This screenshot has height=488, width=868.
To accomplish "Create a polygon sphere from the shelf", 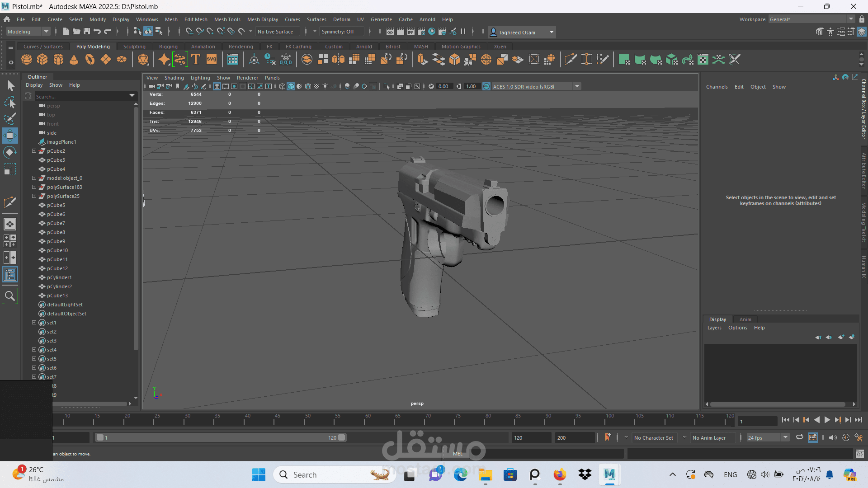I will pyautogui.click(x=27, y=60).
